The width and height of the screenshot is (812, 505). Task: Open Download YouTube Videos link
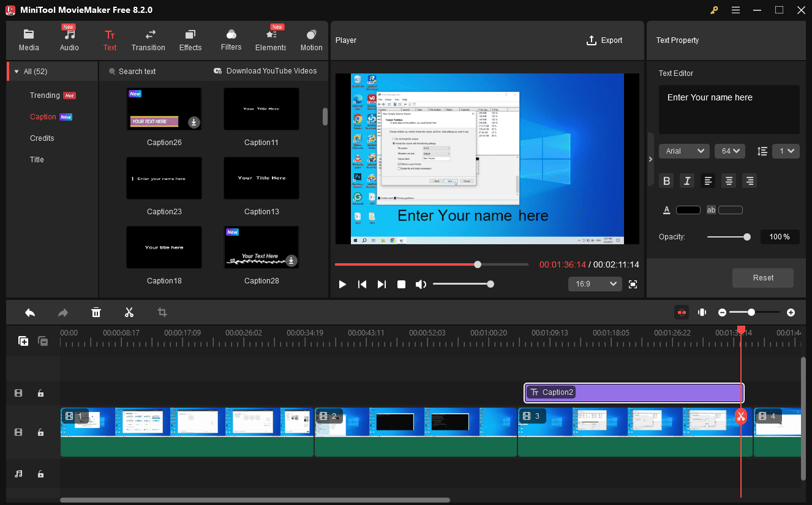pyautogui.click(x=265, y=71)
